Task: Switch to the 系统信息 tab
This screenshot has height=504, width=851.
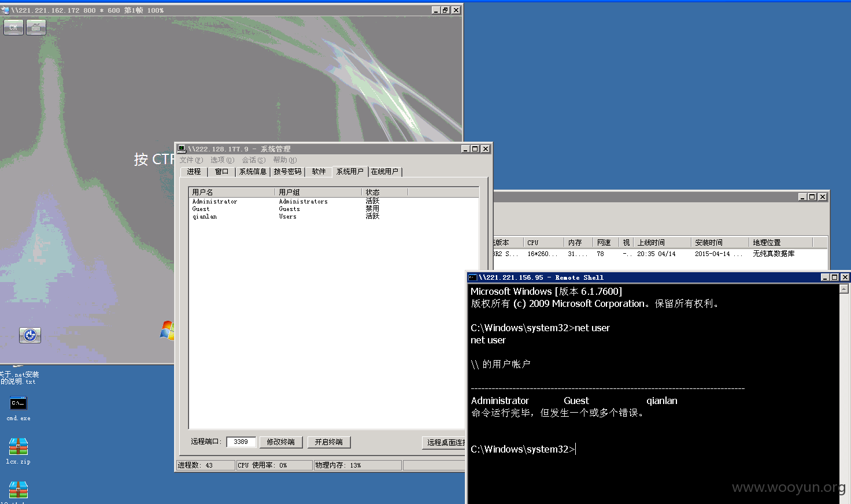Action: tap(253, 172)
